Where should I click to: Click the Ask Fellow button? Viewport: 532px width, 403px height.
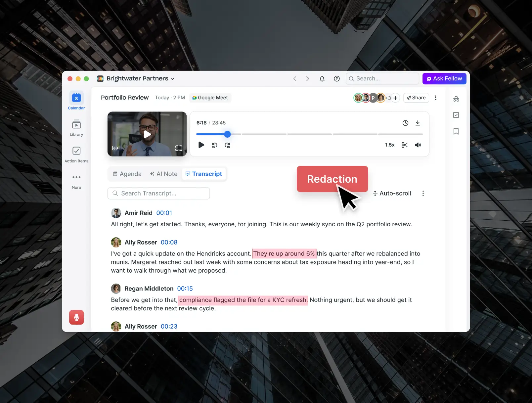click(444, 79)
